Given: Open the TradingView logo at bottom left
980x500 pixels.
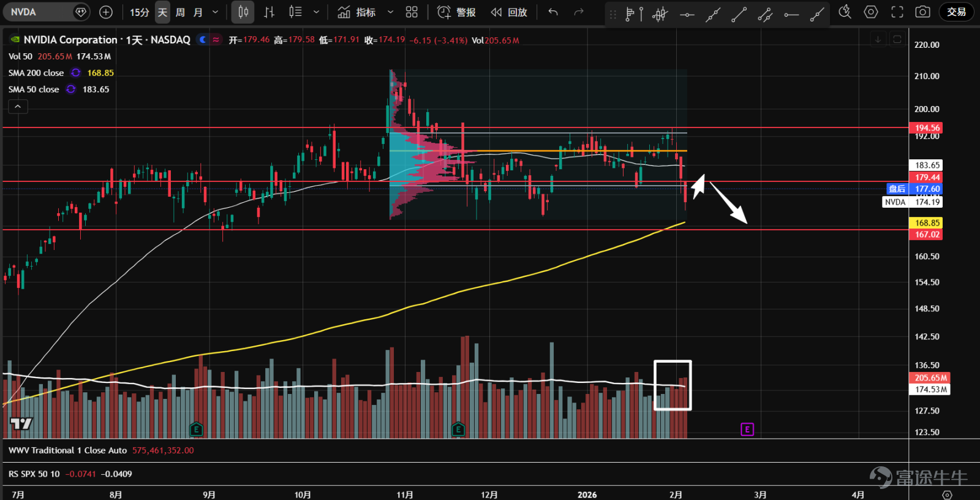Looking at the screenshot, I should [21, 423].
